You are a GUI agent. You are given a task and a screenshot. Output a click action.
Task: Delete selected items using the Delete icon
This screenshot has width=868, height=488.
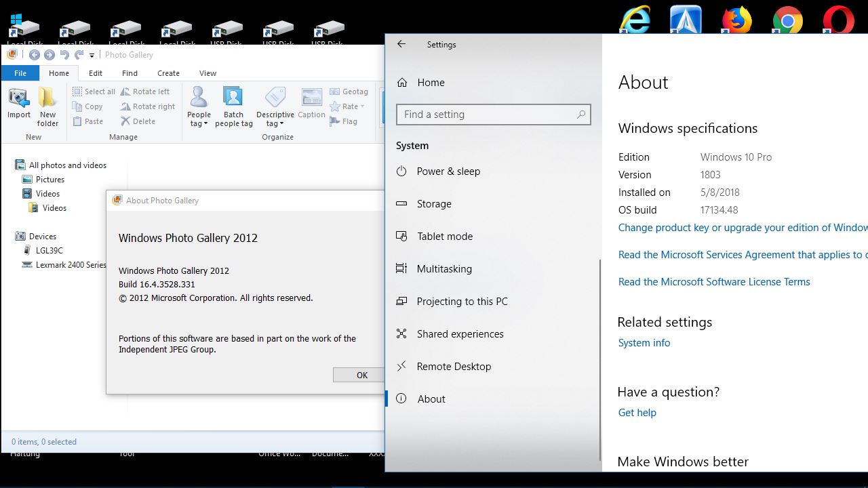pyautogui.click(x=138, y=121)
